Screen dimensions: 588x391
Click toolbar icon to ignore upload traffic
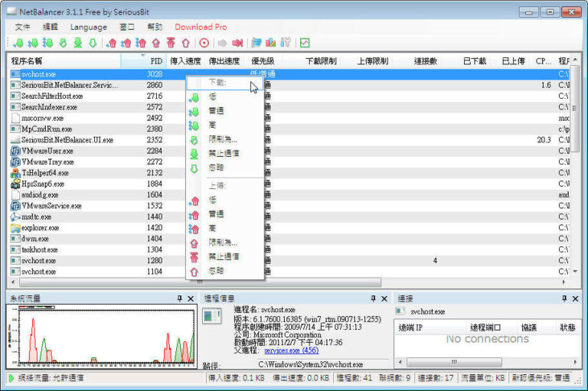pyautogui.click(x=185, y=43)
